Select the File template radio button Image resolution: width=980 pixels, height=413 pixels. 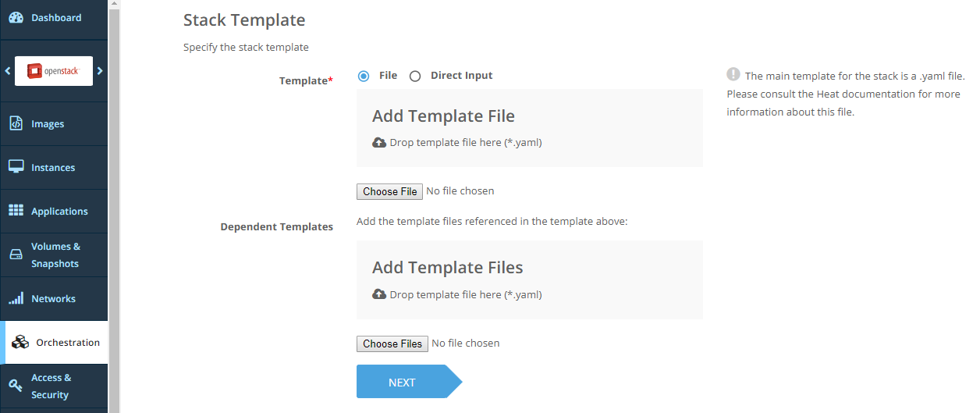click(364, 76)
